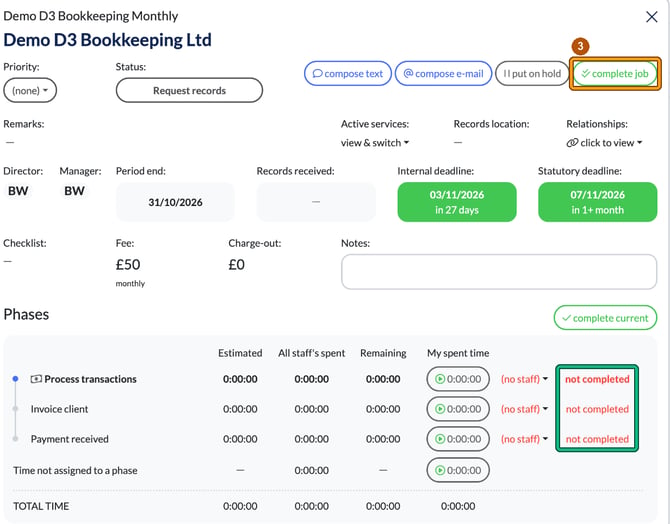Expand Active services view & switch
Screen dimensions: 670x524
375,143
